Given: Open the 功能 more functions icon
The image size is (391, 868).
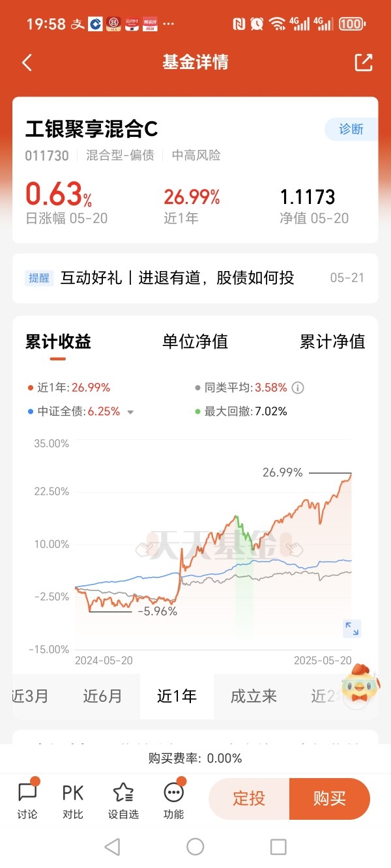Looking at the screenshot, I should tap(174, 799).
